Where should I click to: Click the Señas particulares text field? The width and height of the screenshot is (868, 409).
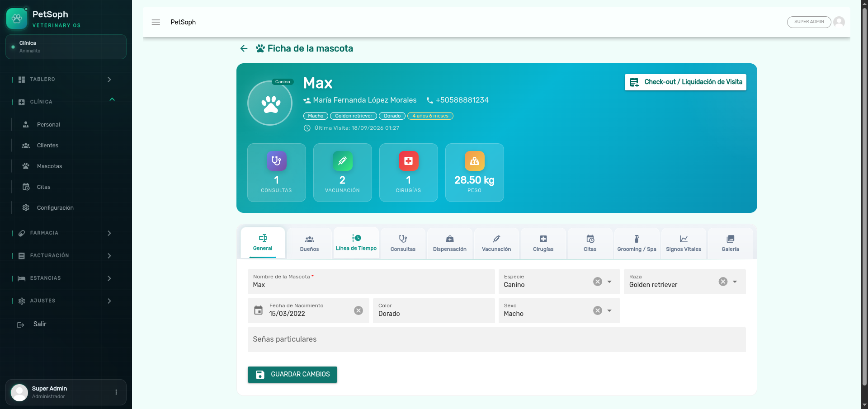[x=497, y=339]
